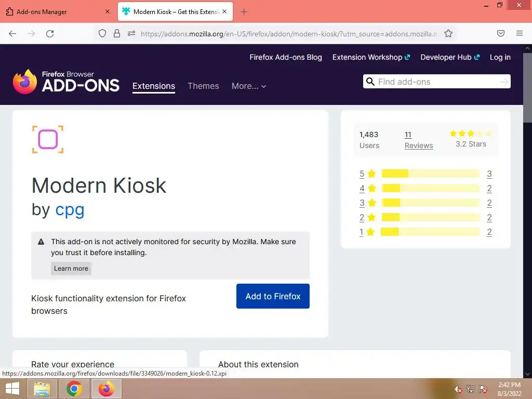Click the Learn more button
Viewport: 532px width, 399px height.
tap(71, 269)
